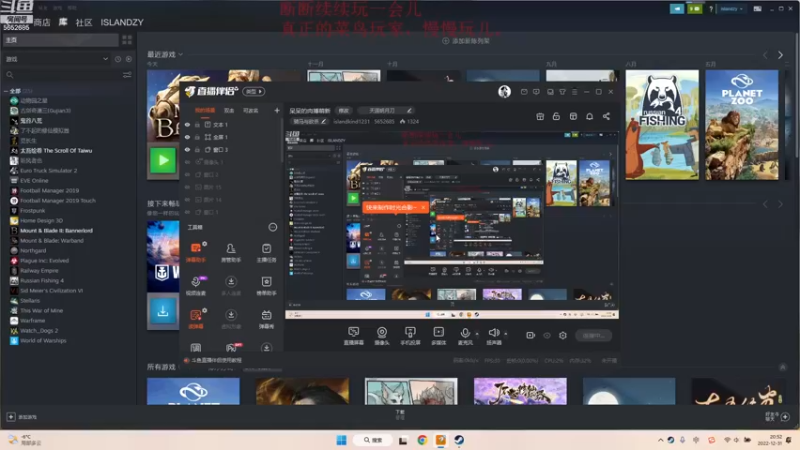Play Mount & Blade with green button

click(163, 160)
